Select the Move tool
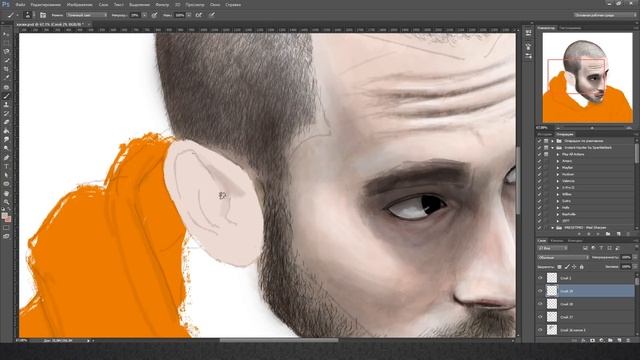 point(6,34)
